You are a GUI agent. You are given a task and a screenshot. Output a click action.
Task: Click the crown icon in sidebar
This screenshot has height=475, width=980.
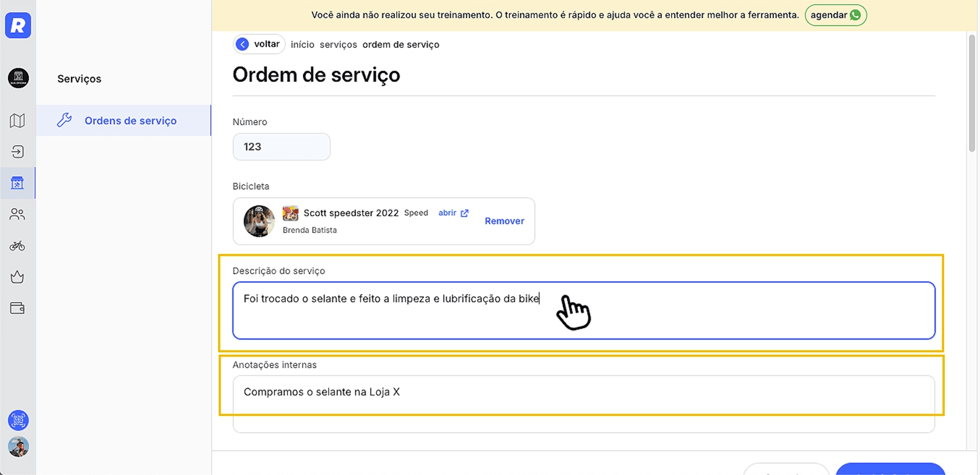17,277
